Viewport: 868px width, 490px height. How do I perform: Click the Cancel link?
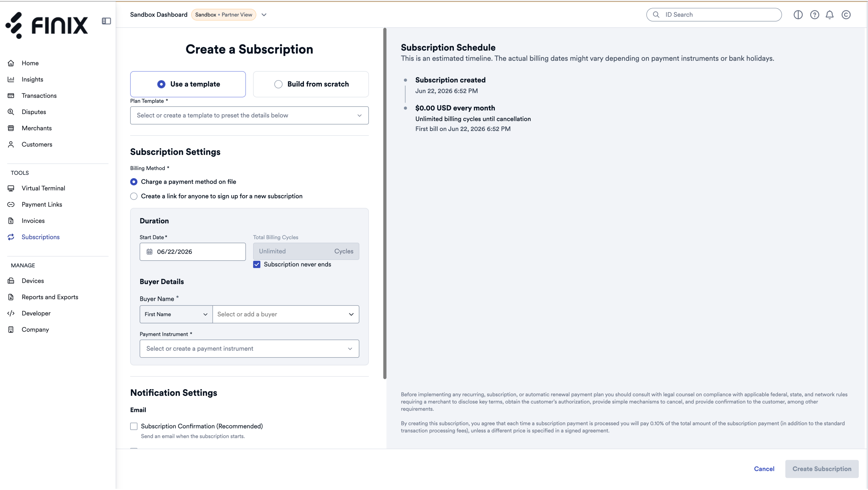pyautogui.click(x=764, y=469)
